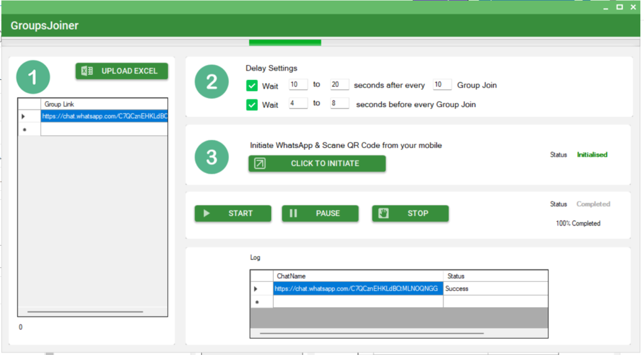Click the Delay Settings heading
The image size is (644, 355).
tap(272, 68)
